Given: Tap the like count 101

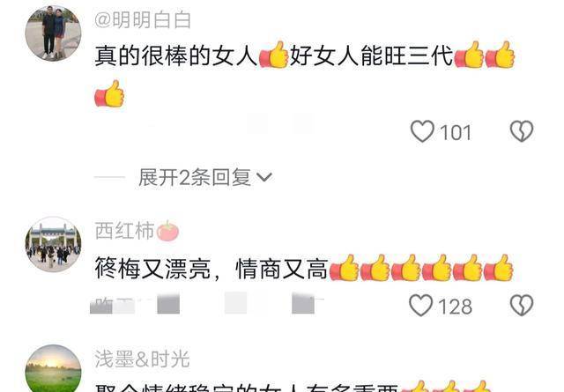Looking at the screenshot, I should pyautogui.click(x=456, y=133).
